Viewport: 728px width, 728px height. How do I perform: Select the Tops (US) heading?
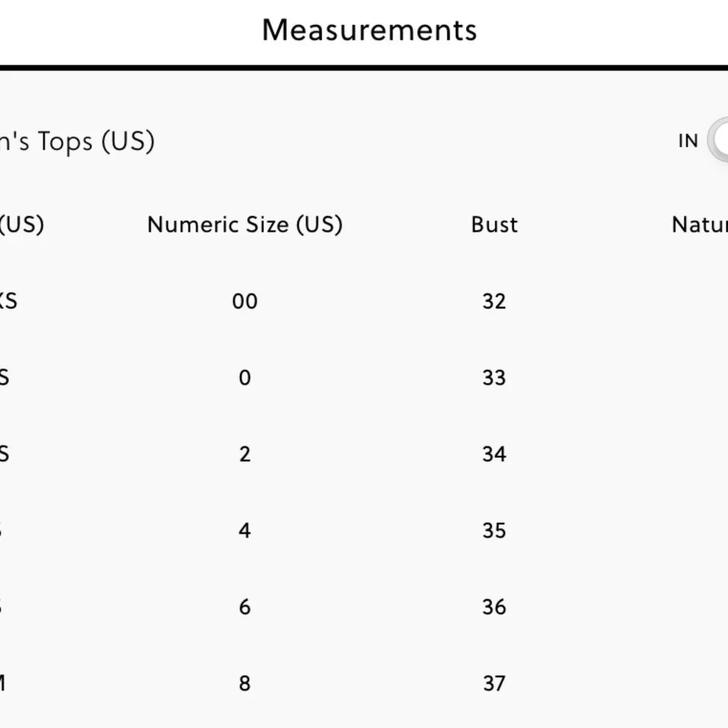point(77,141)
